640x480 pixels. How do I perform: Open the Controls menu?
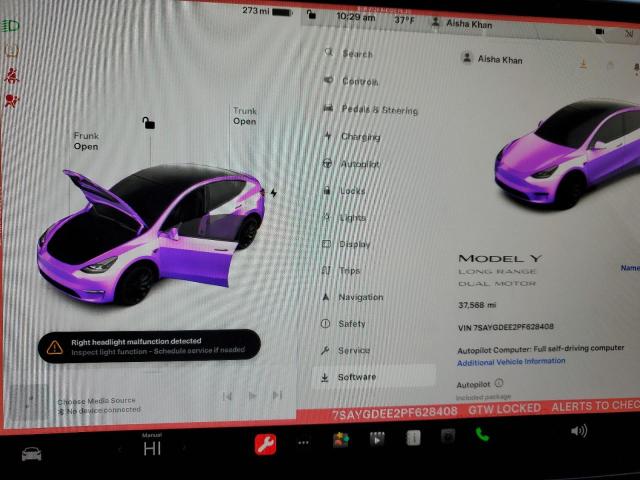tap(351, 81)
